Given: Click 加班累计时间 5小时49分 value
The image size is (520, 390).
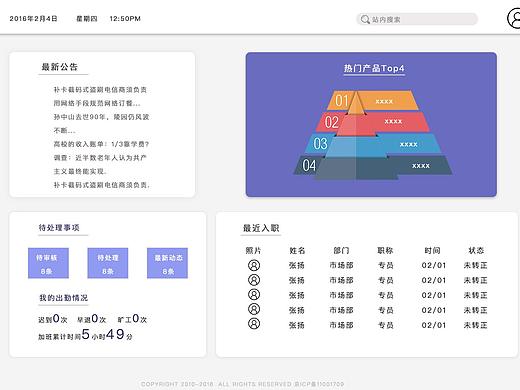Looking at the screenshot, I should point(85,335).
